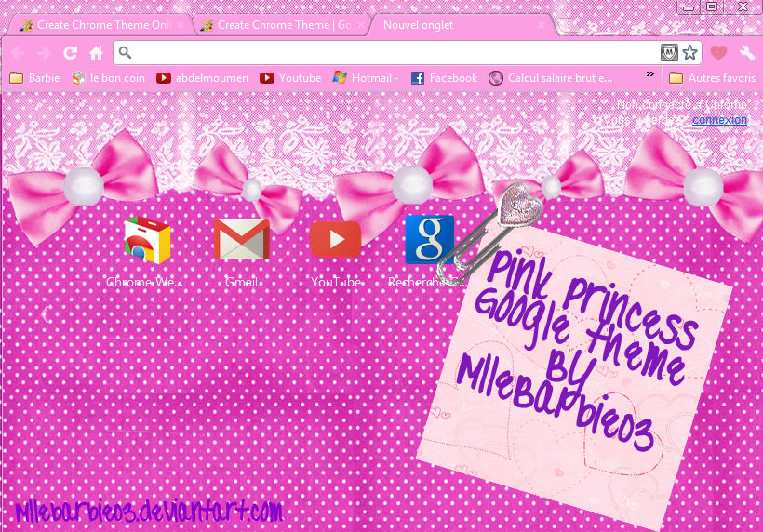Reload the page with refresh icon
Image resolution: width=763 pixels, height=532 pixels.
[x=70, y=52]
